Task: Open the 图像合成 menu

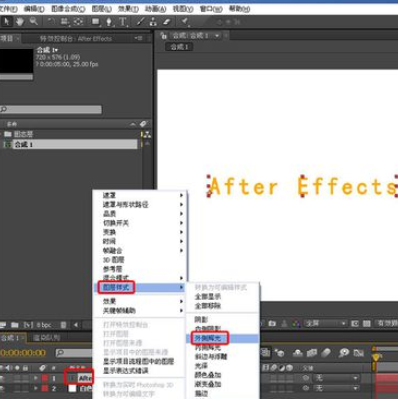Action: click(x=68, y=9)
